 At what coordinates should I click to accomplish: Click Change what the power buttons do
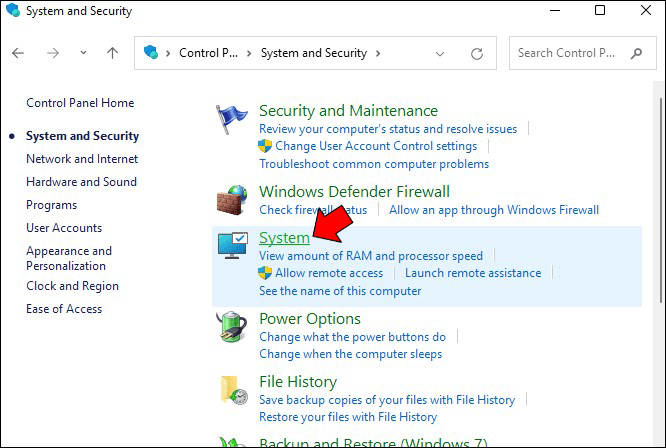pyautogui.click(x=353, y=337)
